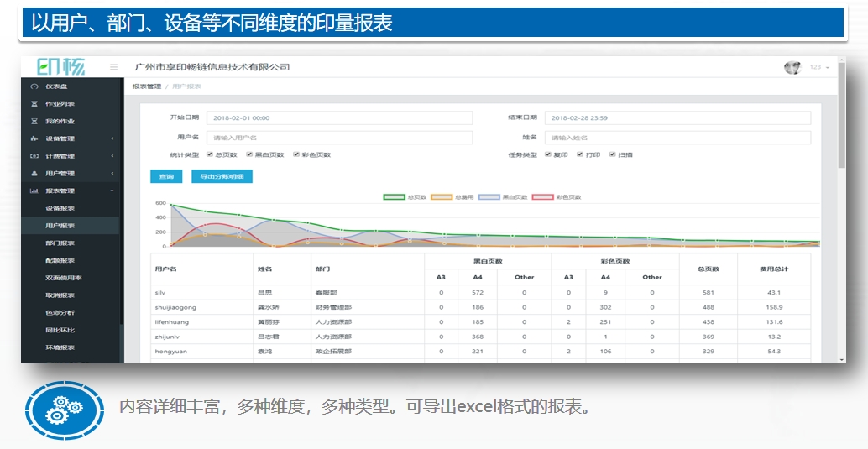
Task: Select the 双面使用率 report menu item
Action: 64,278
